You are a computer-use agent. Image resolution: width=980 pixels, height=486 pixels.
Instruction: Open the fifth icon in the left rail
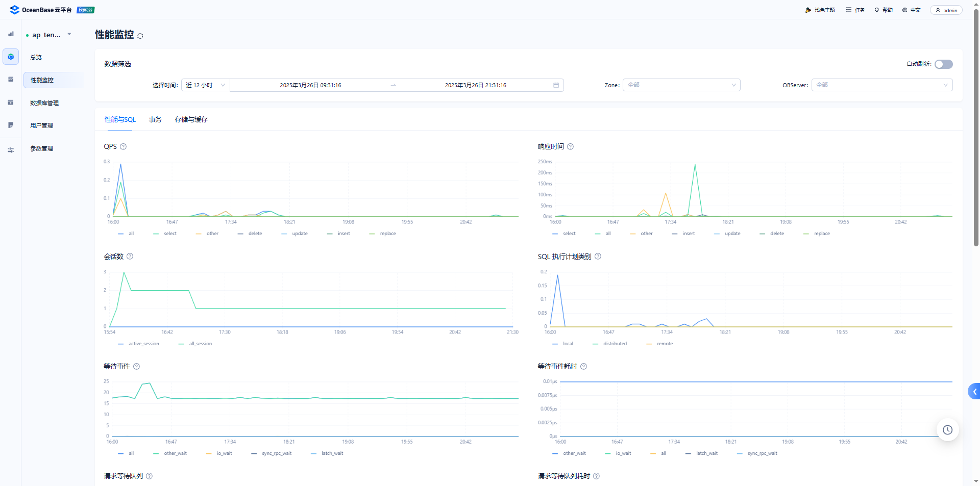[11, 125]
